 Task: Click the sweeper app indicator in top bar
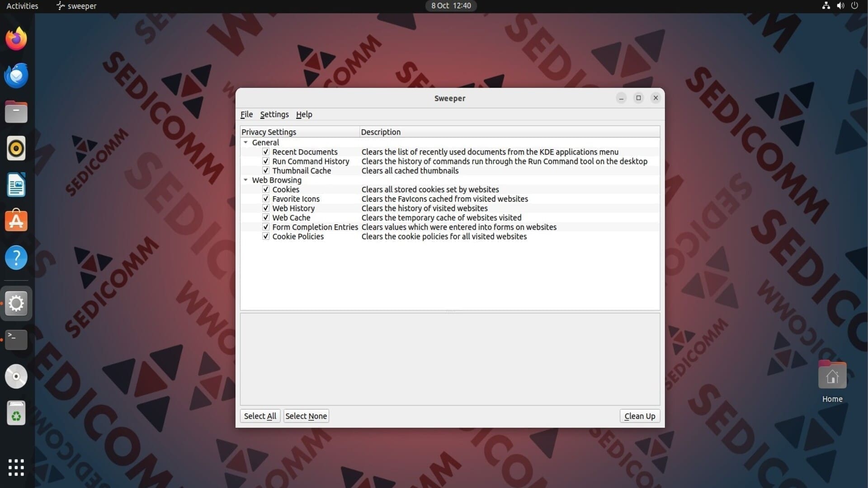click(76, 6)
